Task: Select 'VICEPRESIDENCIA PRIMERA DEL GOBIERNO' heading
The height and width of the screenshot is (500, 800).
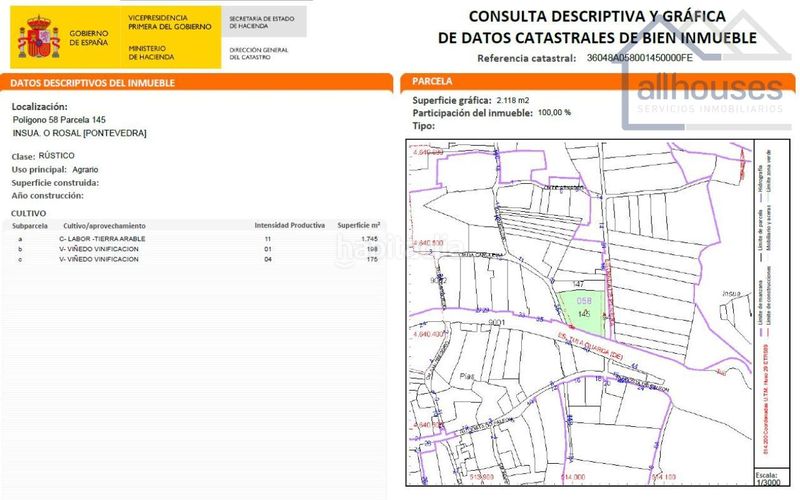Action: pos(170,22)
